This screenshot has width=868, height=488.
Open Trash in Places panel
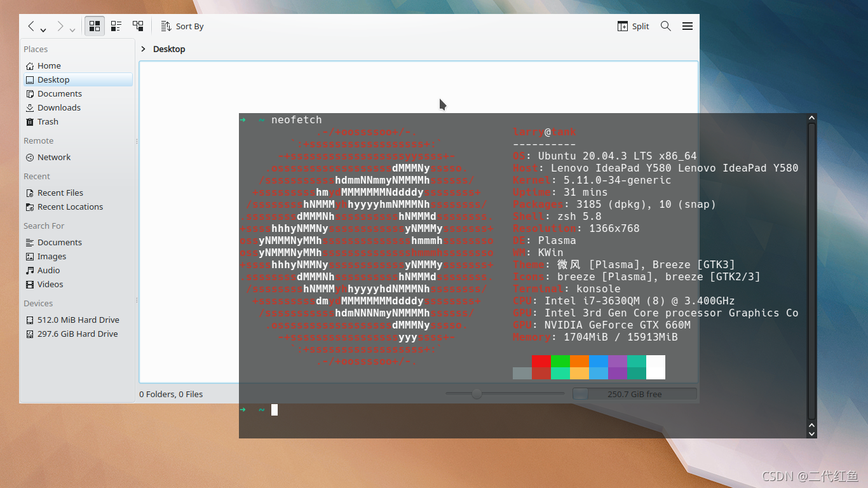point(78,121)
